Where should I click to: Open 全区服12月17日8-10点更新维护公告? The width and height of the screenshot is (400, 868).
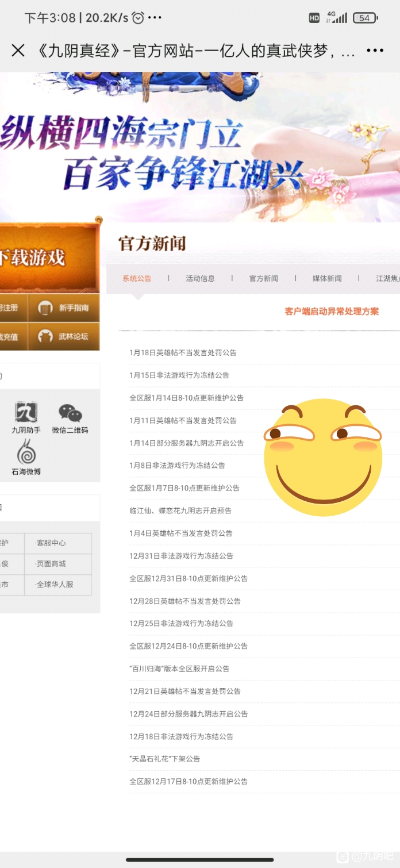point(189,781)
